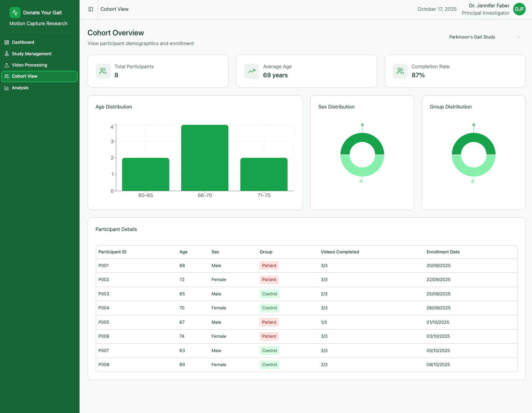Select the 66-70 age distribution bar
Image resolution: width=532 pixels, height=413 pixels.
click(205, 157)
